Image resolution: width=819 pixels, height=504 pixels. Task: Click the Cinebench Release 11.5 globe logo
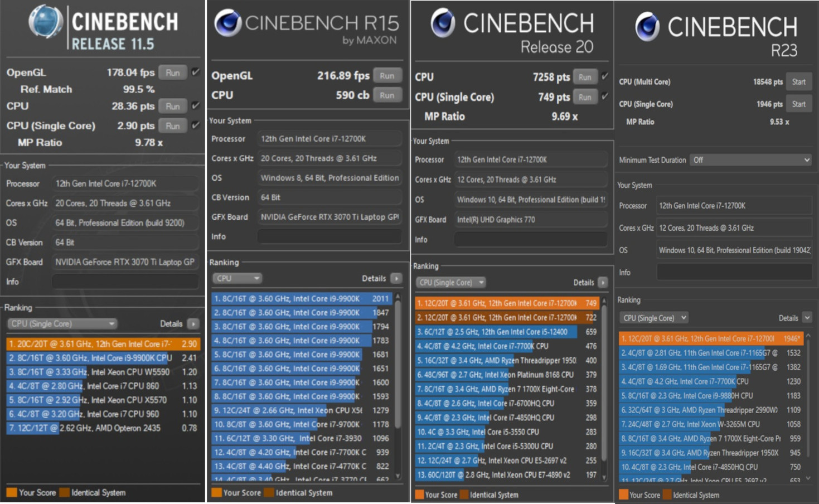pos(46,21)
